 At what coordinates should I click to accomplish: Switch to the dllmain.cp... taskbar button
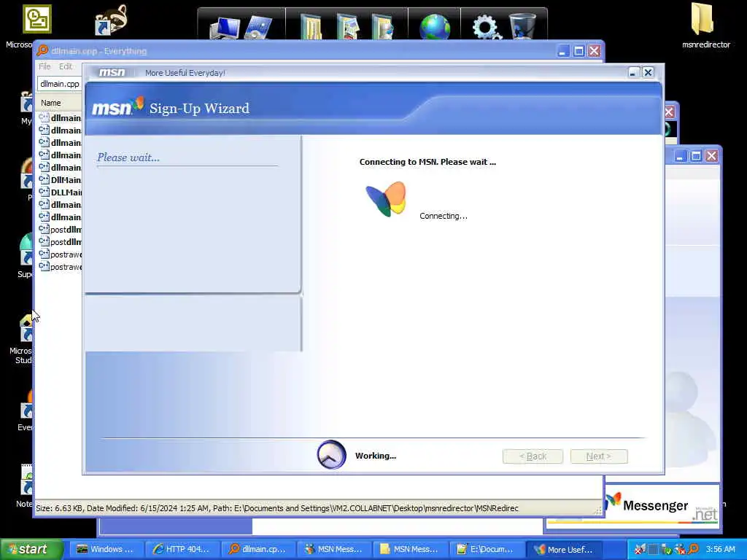[258, 549]
